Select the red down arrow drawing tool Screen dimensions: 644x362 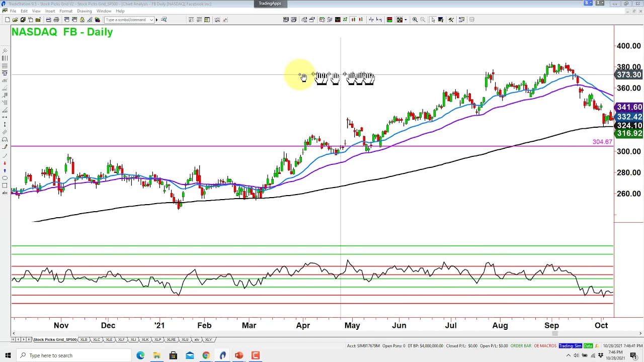pos(5,163)
